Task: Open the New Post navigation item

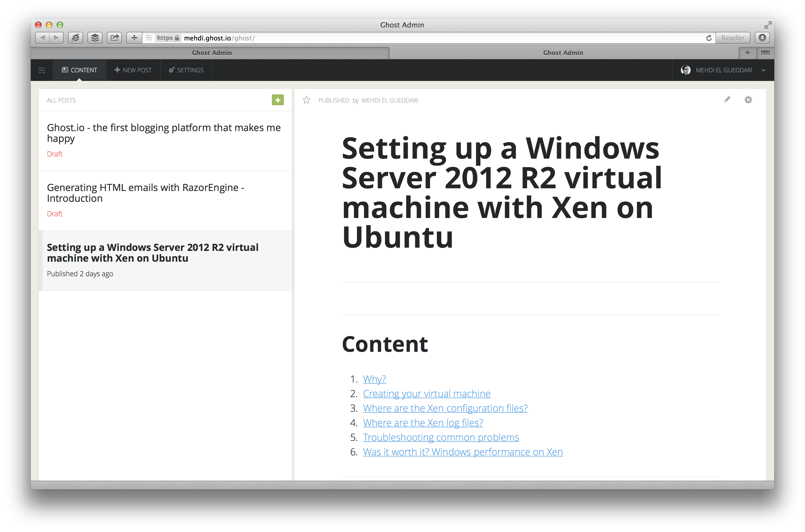Action: (133, 70)
